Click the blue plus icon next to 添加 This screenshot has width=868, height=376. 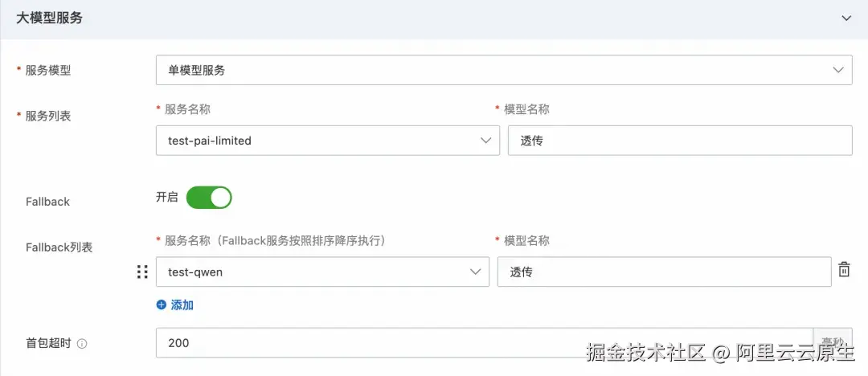161,304
